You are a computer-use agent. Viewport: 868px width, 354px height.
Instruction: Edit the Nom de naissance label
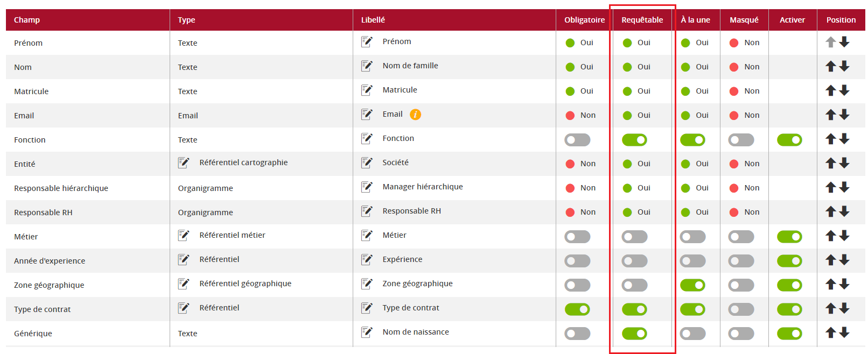[367, 332]
